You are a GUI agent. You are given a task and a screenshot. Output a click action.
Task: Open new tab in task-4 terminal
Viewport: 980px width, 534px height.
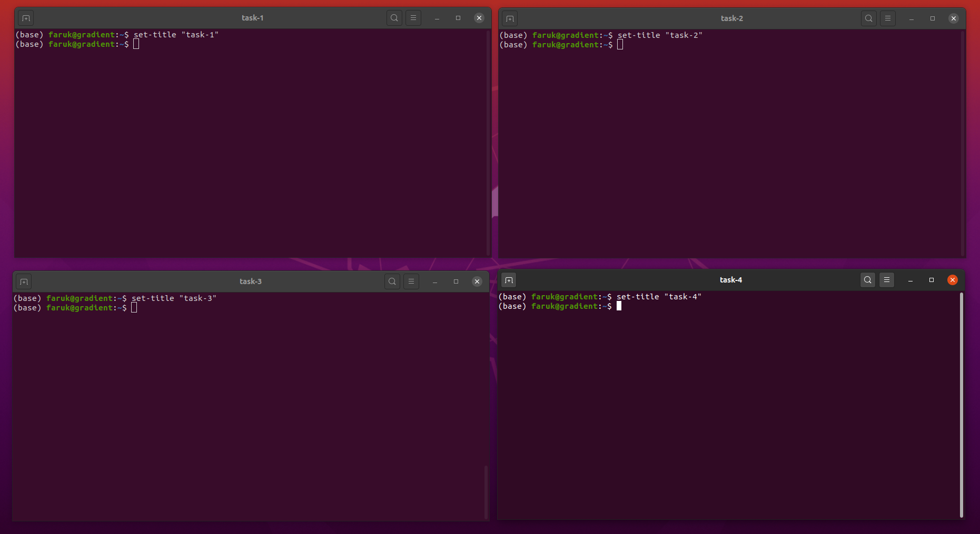click(x=509, y=280)
